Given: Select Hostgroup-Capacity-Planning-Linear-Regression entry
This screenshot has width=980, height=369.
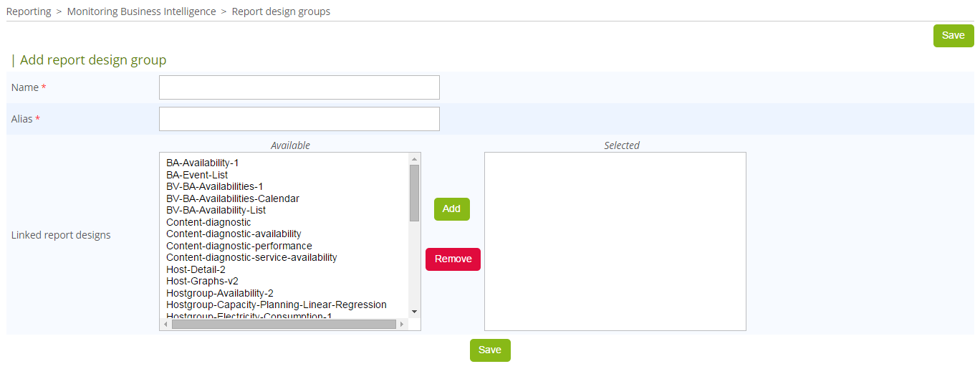Looking at the screenshot, I should coord(277,305).
